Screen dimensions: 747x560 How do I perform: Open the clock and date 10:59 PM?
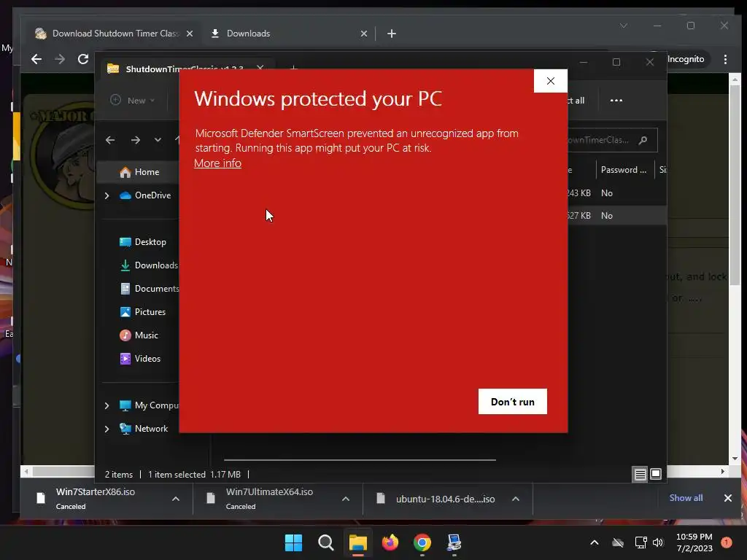(694, 542)
